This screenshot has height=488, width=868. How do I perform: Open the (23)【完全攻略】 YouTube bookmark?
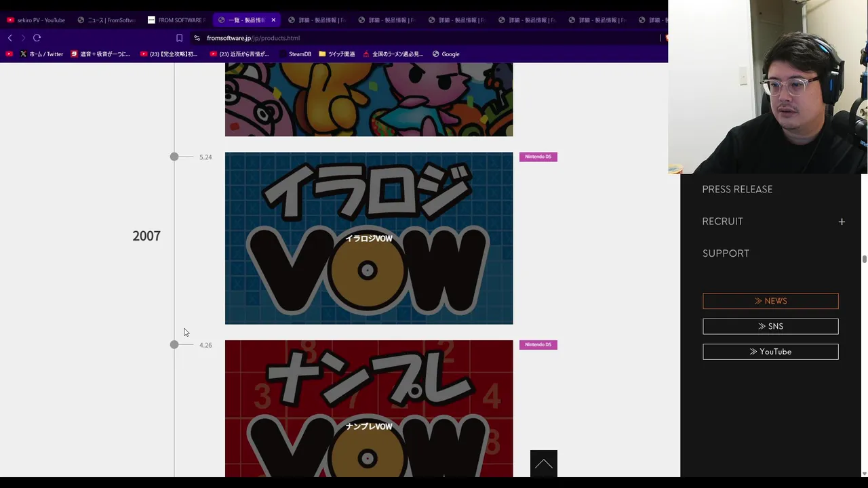click(170, 54)
